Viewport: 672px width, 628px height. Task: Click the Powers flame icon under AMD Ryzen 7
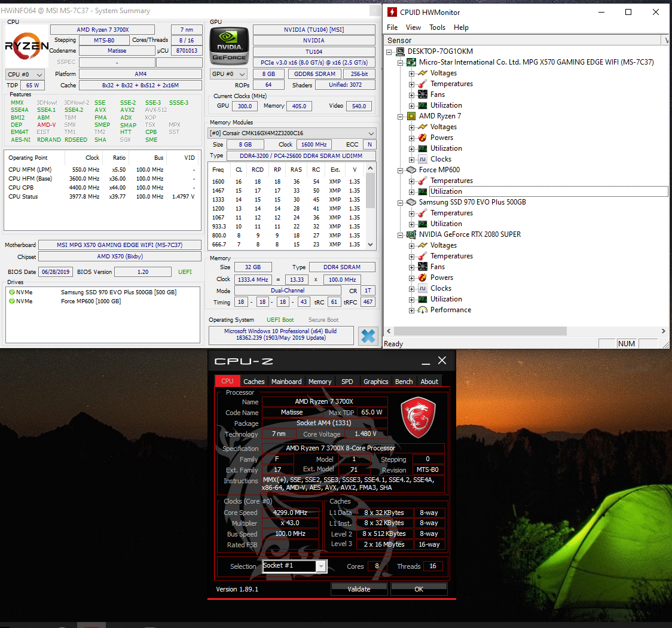click(423, 138)
